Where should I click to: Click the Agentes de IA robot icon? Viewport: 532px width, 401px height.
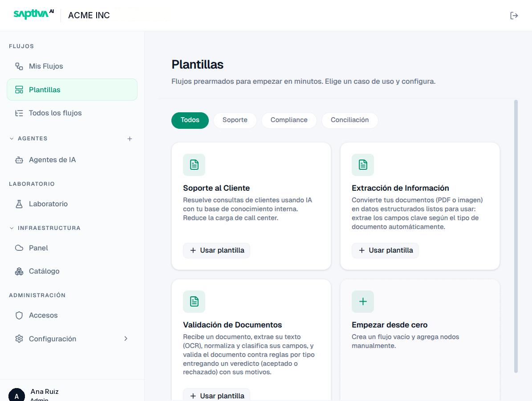[19, 160]
